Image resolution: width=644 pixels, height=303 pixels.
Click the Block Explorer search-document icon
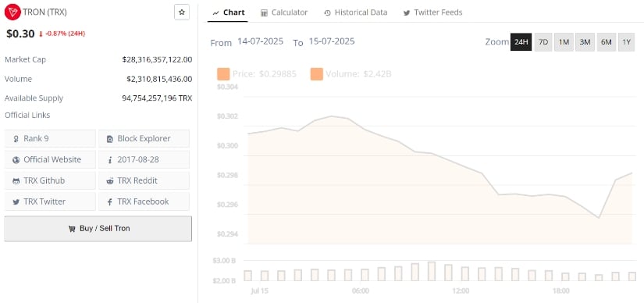point(110,139)
